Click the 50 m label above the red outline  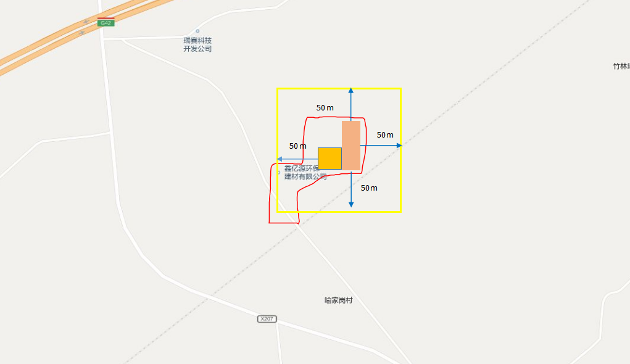(x=325, y=108)
